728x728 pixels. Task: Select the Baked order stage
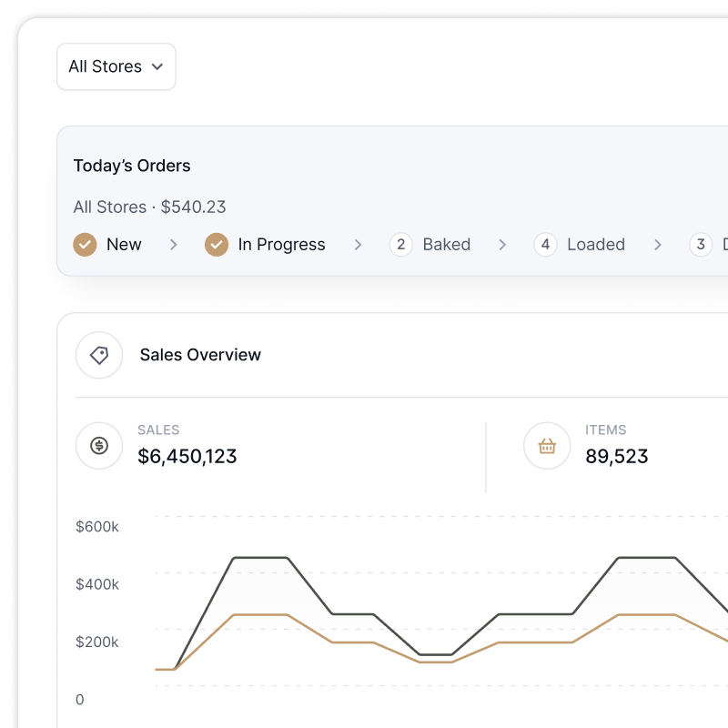tap(446, 244)
